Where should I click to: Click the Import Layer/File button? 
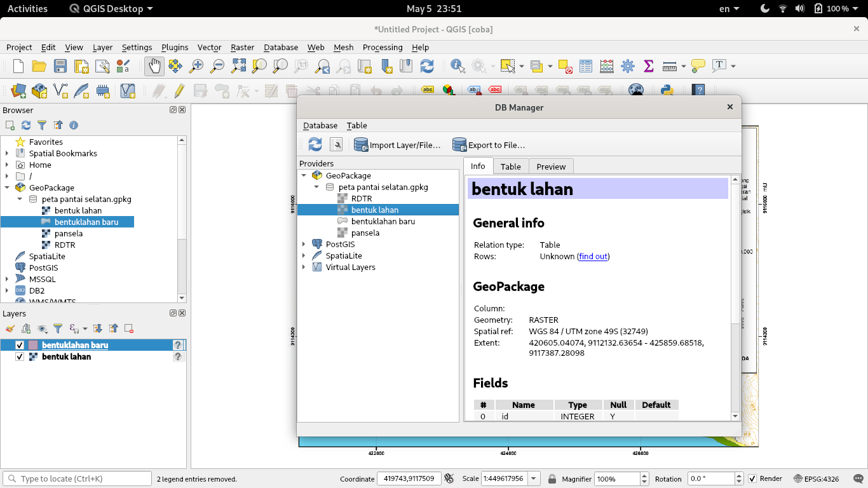click(397, 144)
